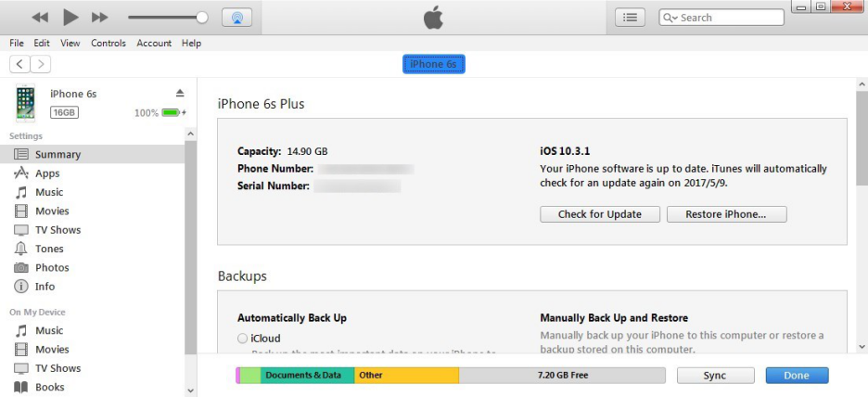Open the Help menu
This screenshot has height=397, width=868.
click(192, 44)
